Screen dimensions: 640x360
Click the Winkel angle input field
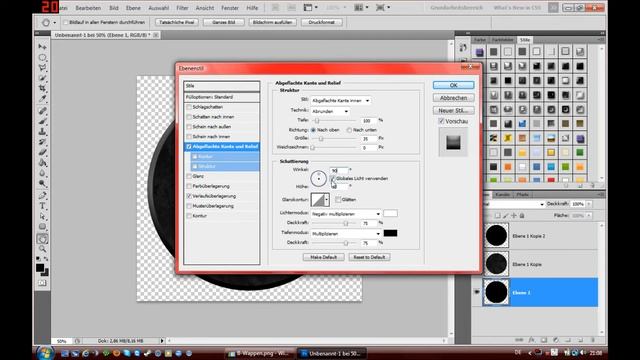click(339, 170)
